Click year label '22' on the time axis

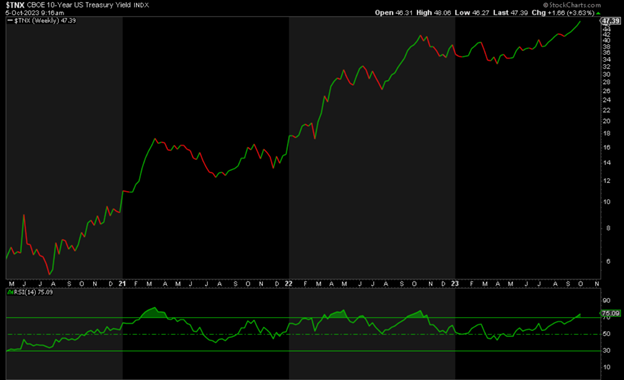(289, 284)
